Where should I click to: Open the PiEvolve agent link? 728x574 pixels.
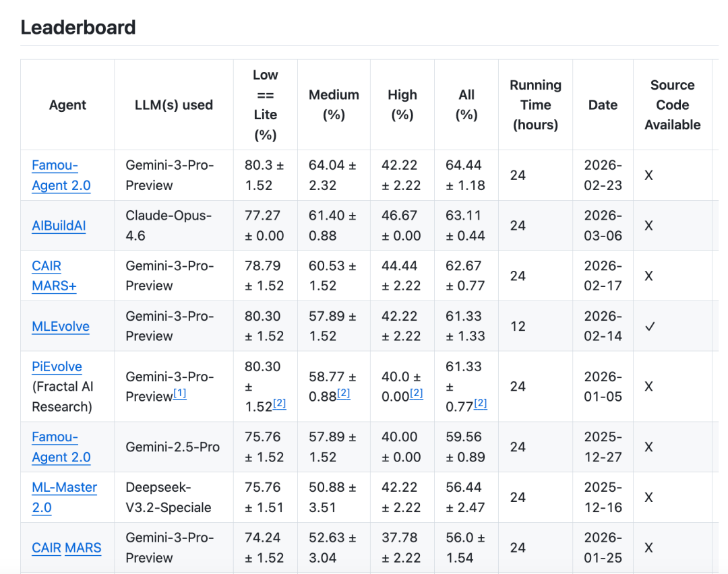[57, 366]
